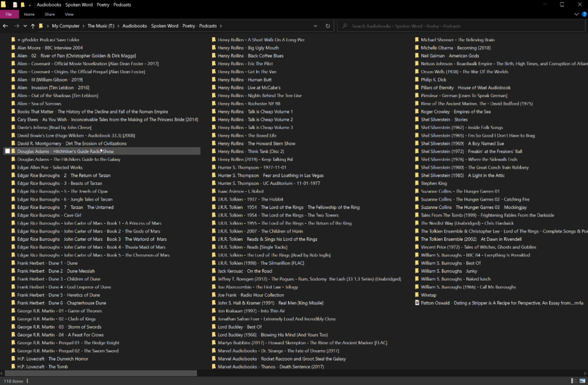Click the New Folder icon in title bar

click(22, 5)
